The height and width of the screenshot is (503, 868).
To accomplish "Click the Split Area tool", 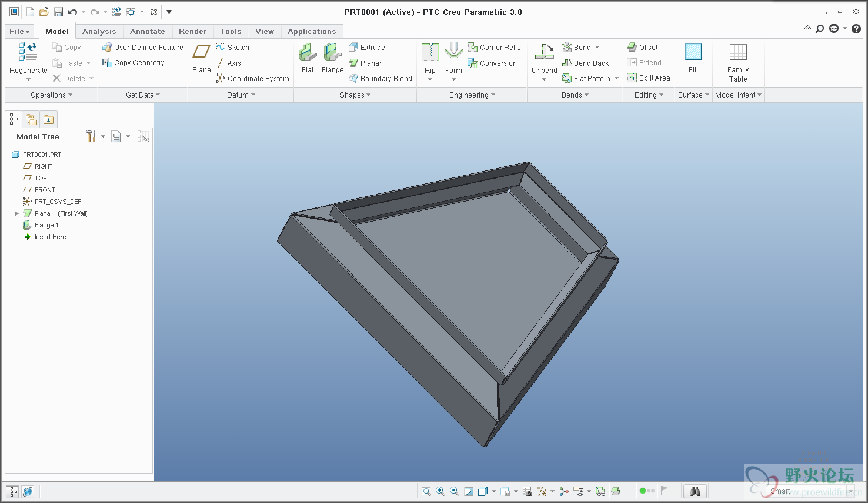I will 649,78.
